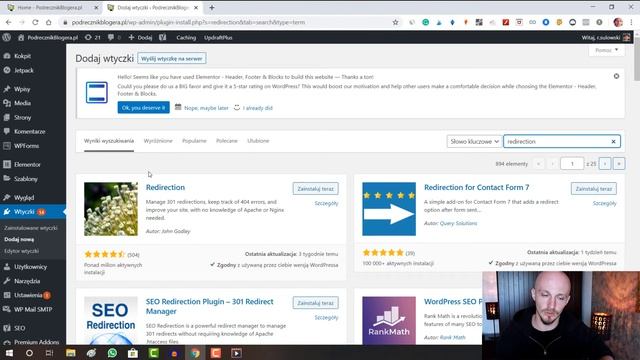This screenshot has width=640, height=360.
Task: Click the Redirection plugin thumbnail
Action: coord(111,209)
